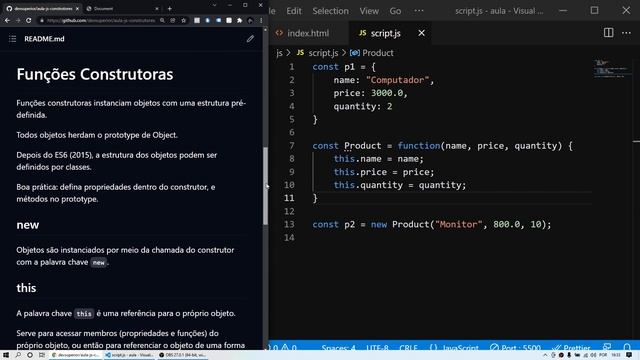Open the Cortana circle icon
This screenshot has height=360, width=640.
pos(30,355)
